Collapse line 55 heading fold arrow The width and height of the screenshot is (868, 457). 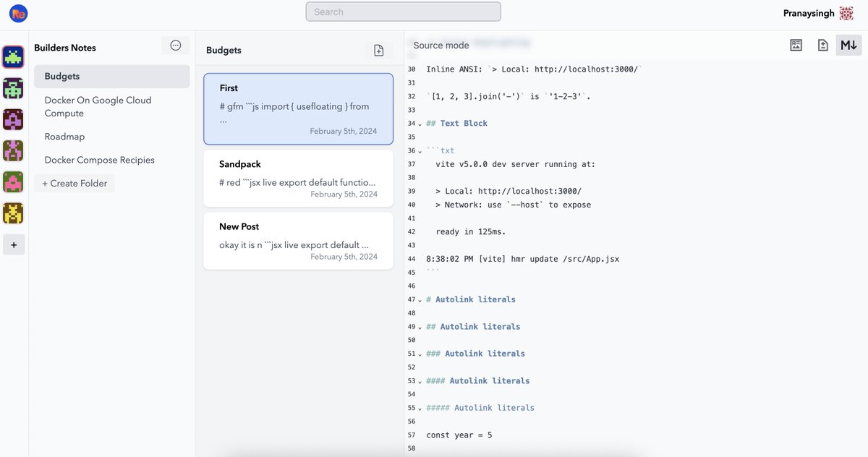point(420,409)
